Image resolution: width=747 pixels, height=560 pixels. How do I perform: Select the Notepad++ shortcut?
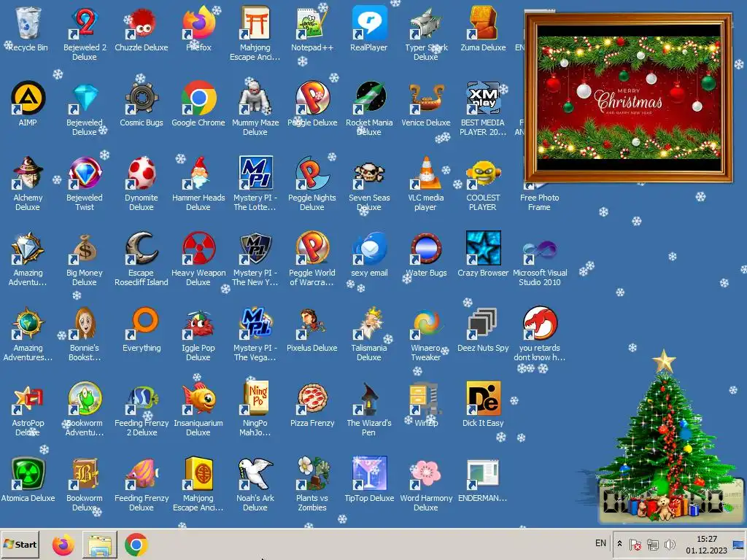point(312,23)
